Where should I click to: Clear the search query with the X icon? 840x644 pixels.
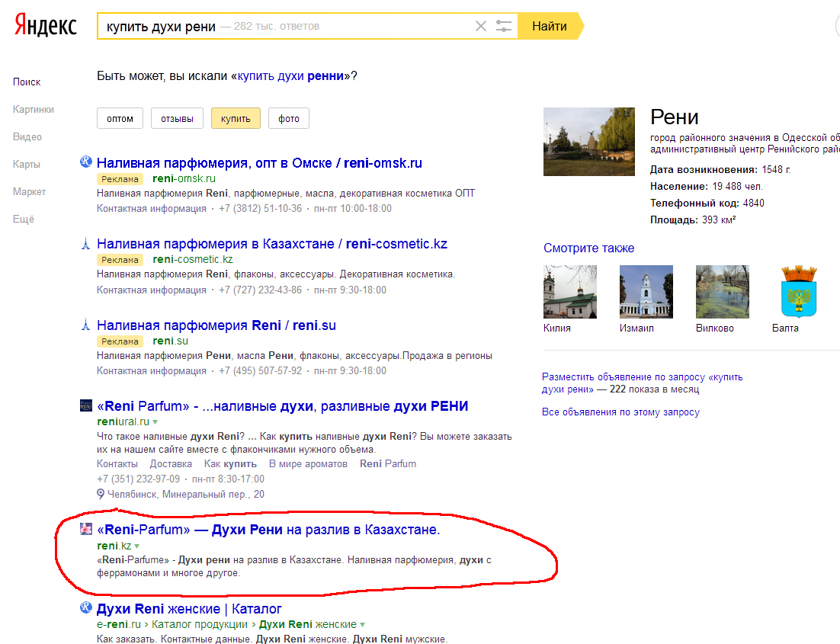480,26
